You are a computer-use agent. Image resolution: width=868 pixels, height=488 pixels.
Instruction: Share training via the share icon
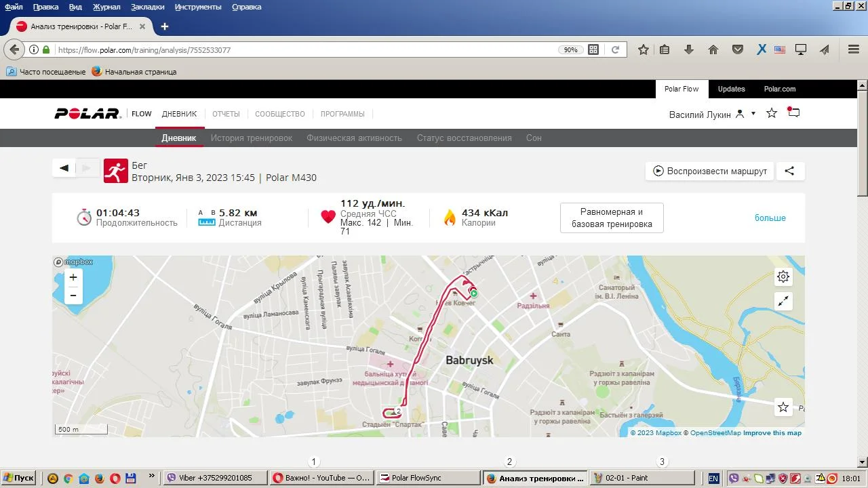789,171
